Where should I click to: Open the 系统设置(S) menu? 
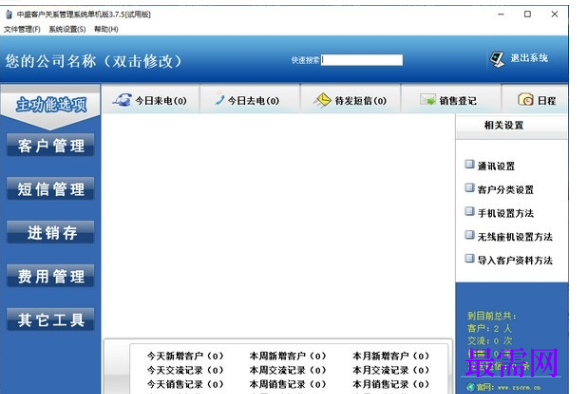tap(67, 29)
